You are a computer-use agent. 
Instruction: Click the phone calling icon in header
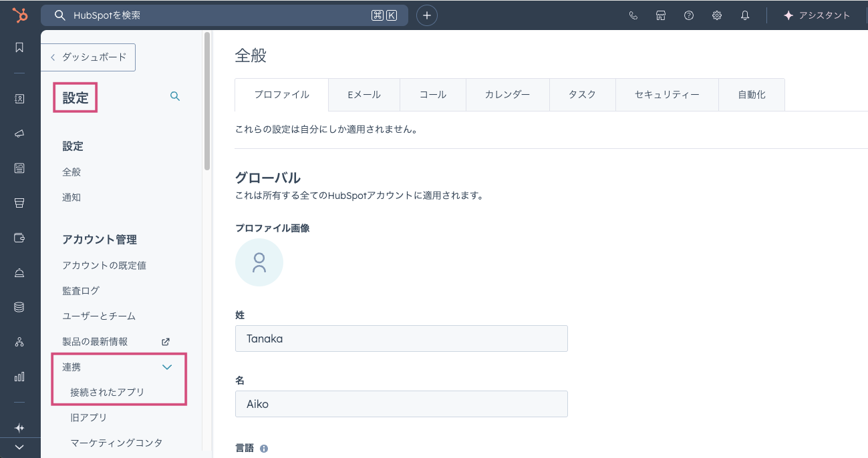click(633, 15)
